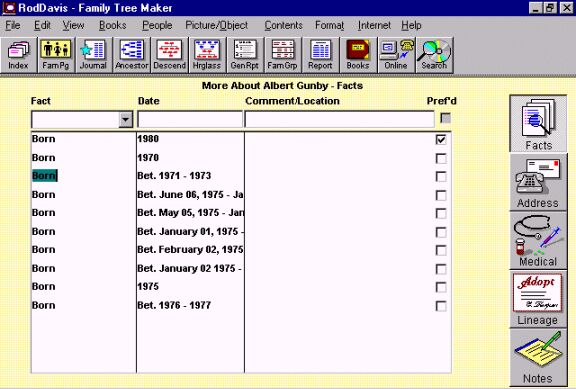
Task: Select the Journal report button
Action: (x=93, y=55)
